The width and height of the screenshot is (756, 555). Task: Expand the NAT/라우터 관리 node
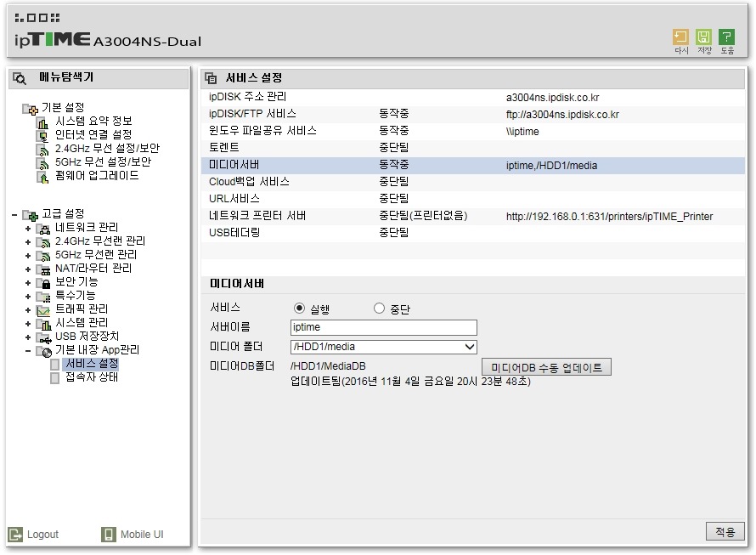pos(28,269)
